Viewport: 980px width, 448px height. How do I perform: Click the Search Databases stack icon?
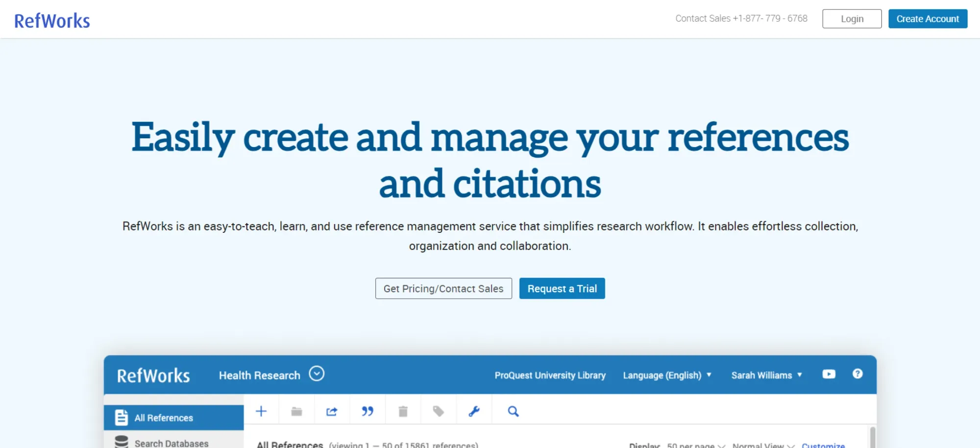pyautogui.click(x=121, y=442)
